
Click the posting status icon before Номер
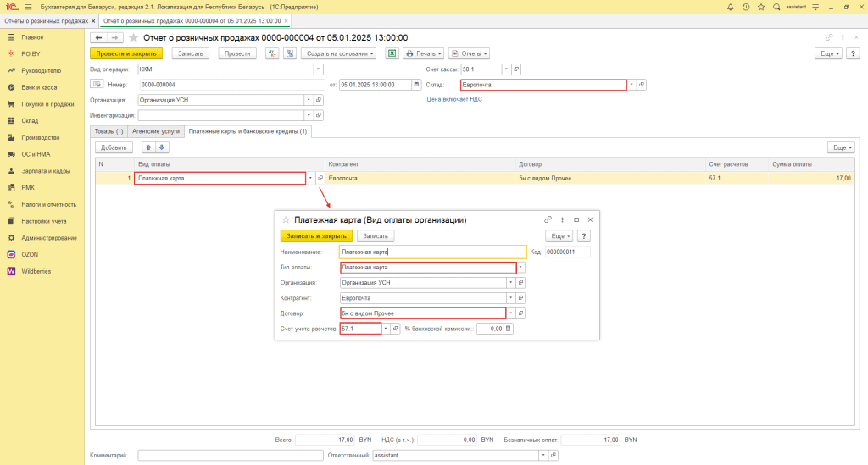tap(97, 85)
